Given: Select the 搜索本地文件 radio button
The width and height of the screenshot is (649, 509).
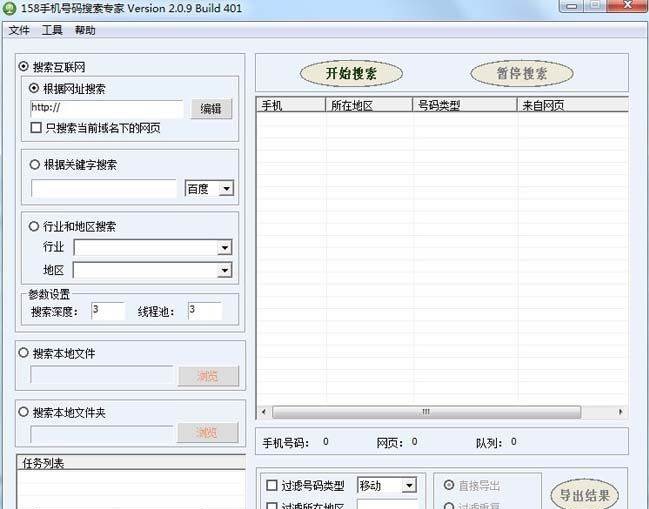Looking at the screenshot, I should (x=24, y=353).
